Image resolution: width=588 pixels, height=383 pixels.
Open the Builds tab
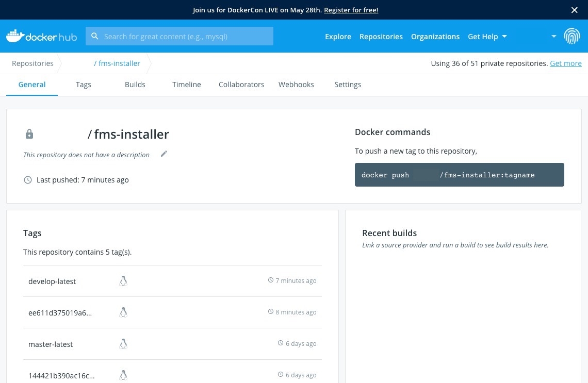(x=135, y=85)
